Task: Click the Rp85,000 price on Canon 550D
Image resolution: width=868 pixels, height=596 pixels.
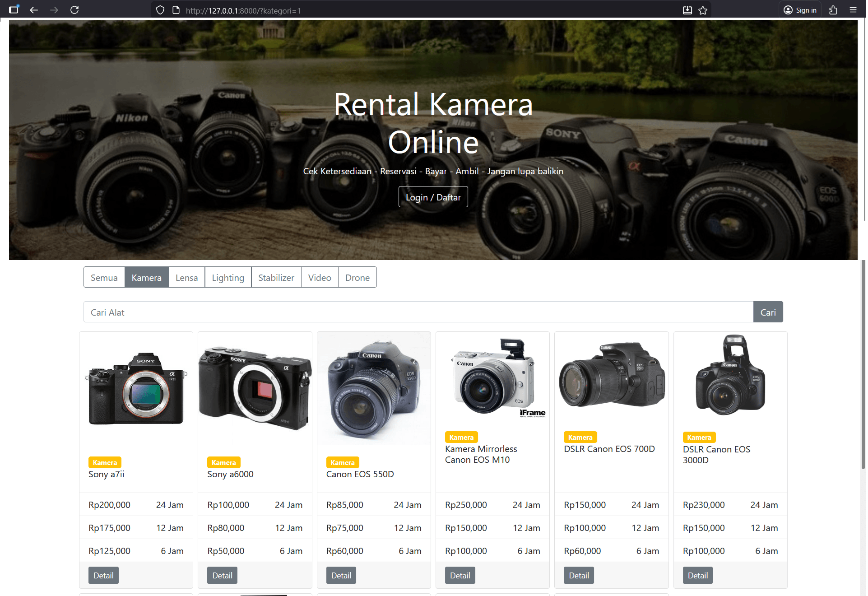Action: tap(345, 505)
